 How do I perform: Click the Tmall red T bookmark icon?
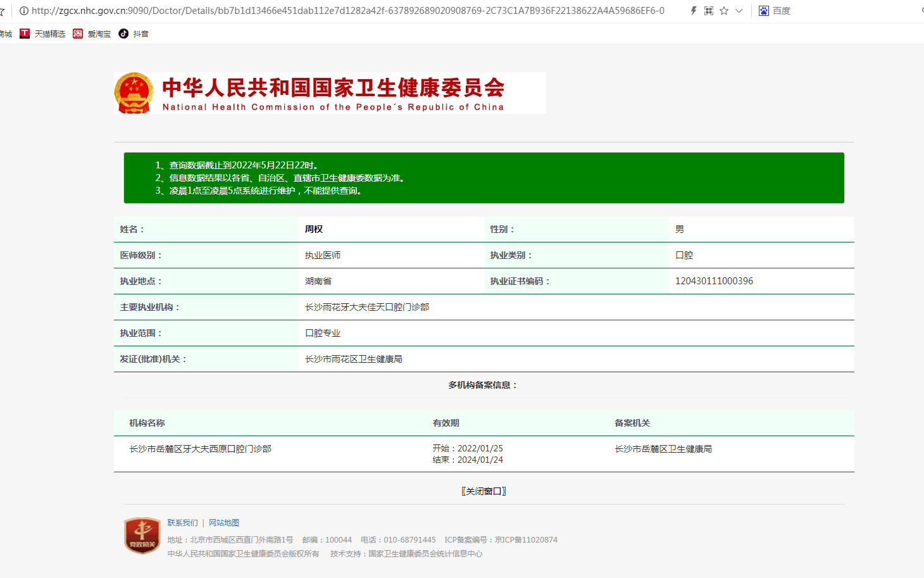coord(25,34)
